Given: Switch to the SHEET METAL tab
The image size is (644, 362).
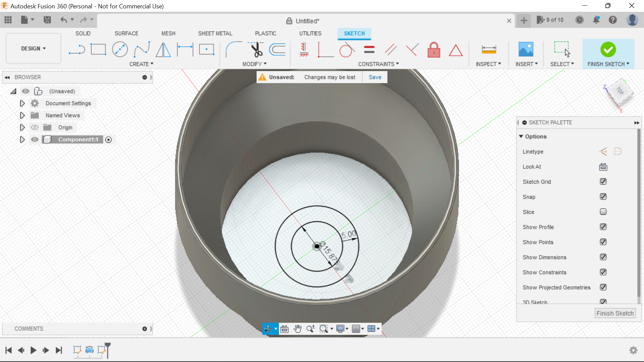Looking at the screenshot, I should (215, 33).
